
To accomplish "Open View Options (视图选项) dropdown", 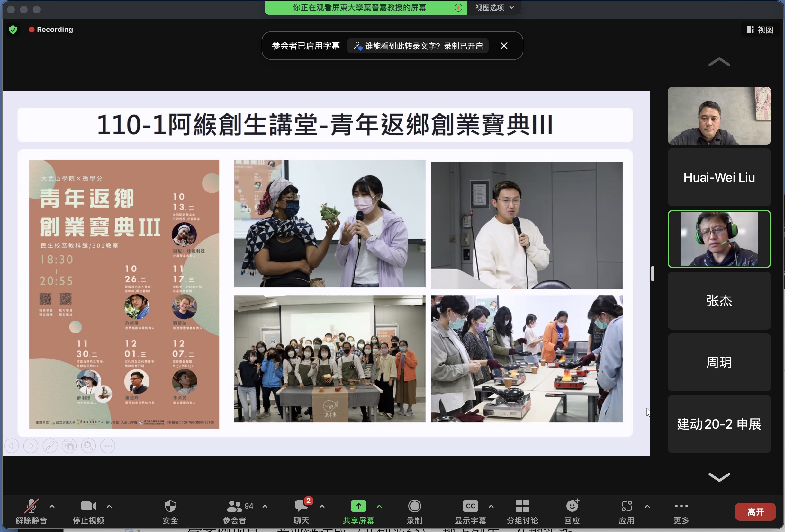I will [494, 7].
